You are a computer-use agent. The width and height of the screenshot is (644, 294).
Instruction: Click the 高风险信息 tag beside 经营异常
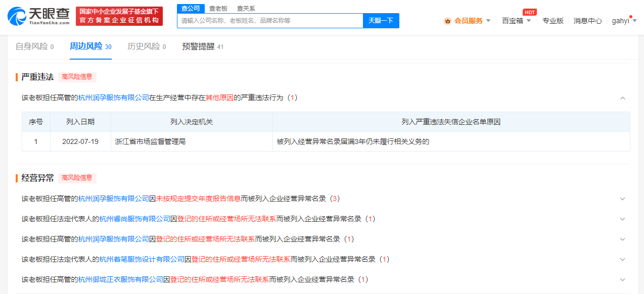coord(76,178)
